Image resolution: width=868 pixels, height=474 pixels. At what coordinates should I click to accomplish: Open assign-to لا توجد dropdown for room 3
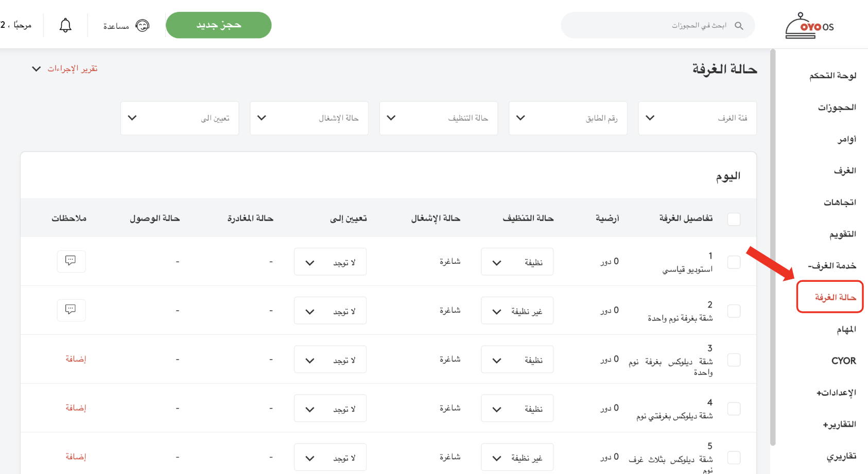pos(331,360)
